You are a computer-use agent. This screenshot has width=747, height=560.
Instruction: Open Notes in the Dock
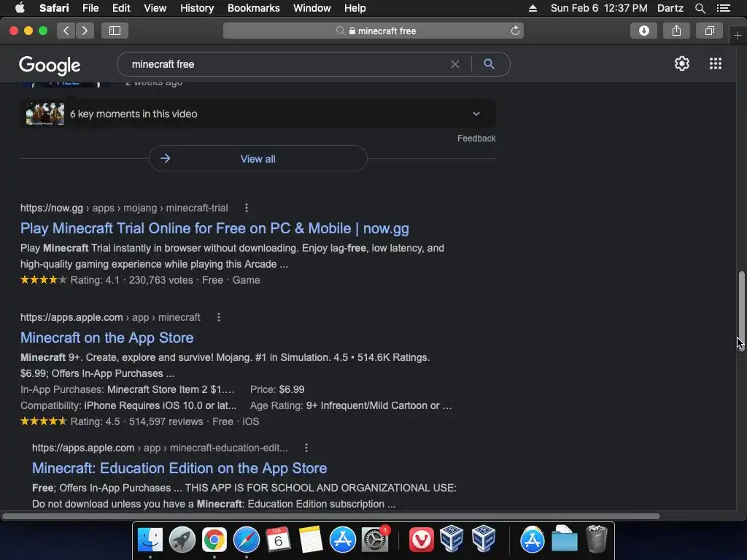tap(311, 540)
